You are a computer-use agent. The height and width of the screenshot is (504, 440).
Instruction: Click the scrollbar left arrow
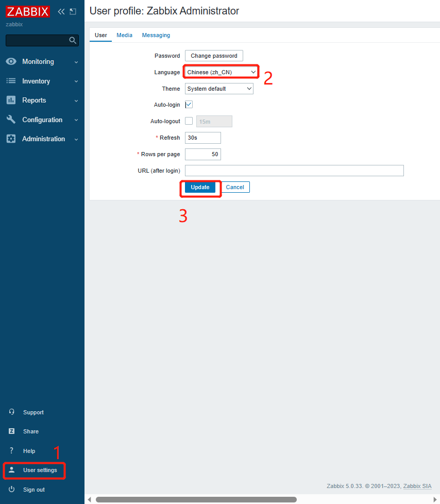(89, 499)
